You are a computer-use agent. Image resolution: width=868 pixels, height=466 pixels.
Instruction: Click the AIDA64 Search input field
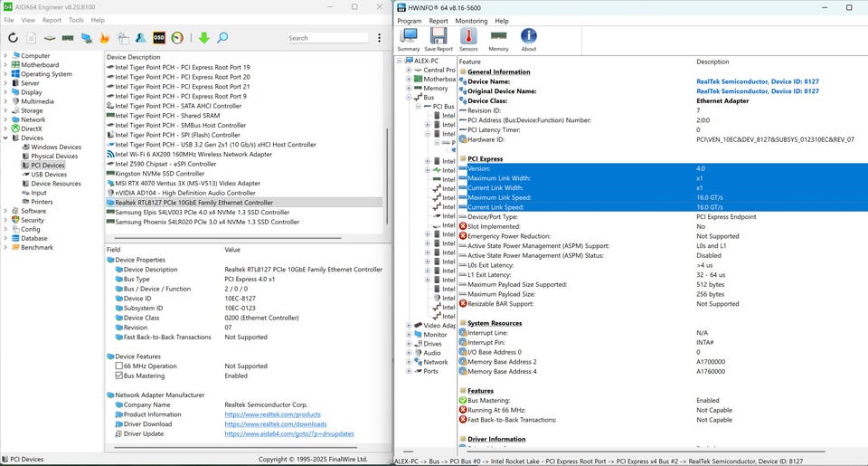[x=326, y=38]
